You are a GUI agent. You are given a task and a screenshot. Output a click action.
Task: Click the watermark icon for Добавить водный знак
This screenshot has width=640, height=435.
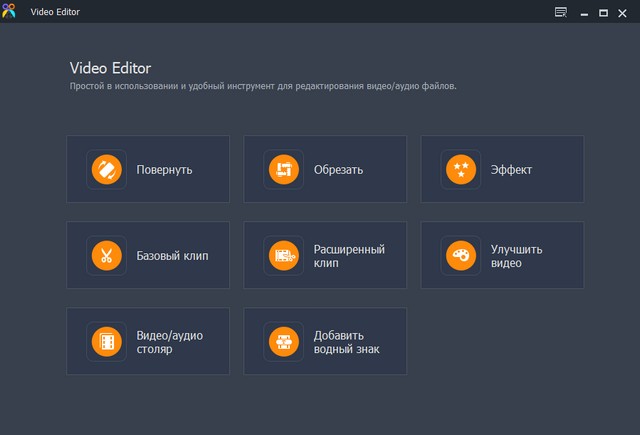click(x=284, y=341)
